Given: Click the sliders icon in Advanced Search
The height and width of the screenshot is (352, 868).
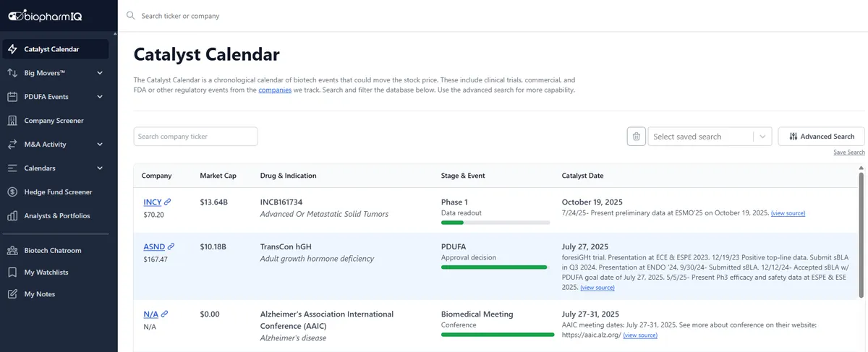Looking at the screenshot, I should pos(793,137).
